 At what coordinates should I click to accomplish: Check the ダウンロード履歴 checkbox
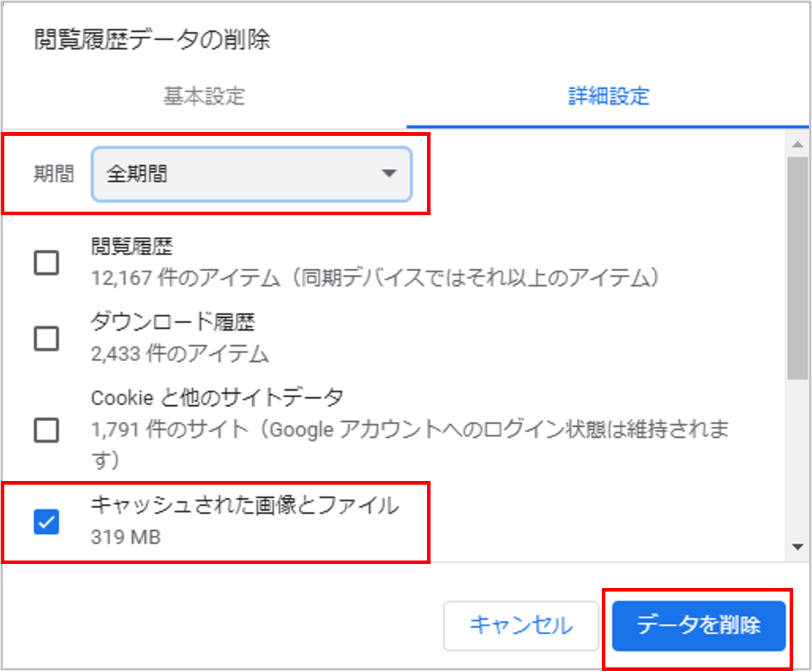pyautogui.click(x=47, y=339)
